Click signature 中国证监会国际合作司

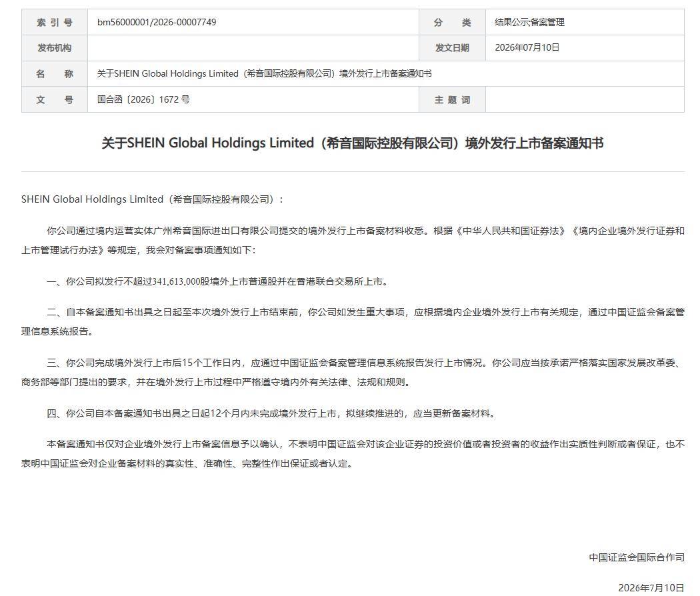637,557
